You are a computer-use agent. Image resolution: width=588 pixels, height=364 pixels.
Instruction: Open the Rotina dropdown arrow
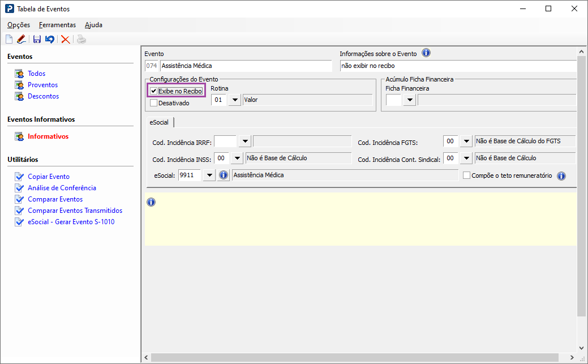pyautogui.click(x=235, y=100)
